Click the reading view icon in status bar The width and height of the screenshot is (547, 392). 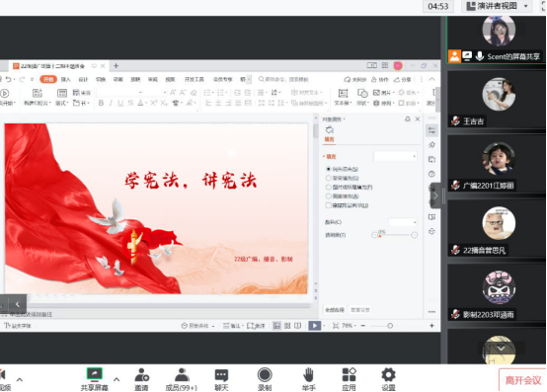(x=297, y=326)
